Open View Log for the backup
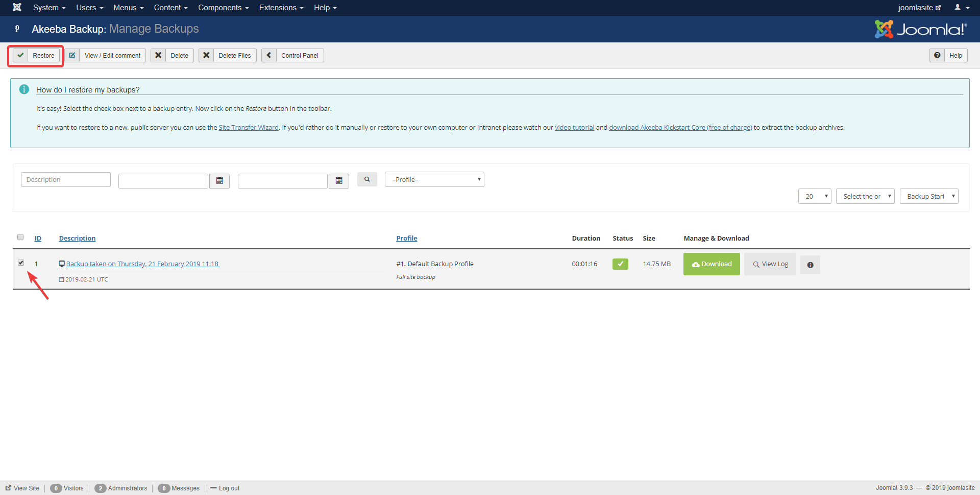Screen dimensions: 980x495 770,264
